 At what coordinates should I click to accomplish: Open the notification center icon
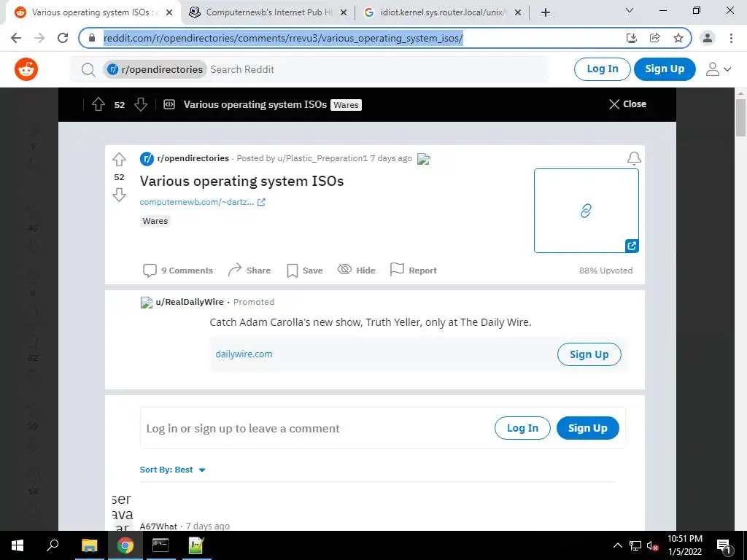(x=724, y=545)
